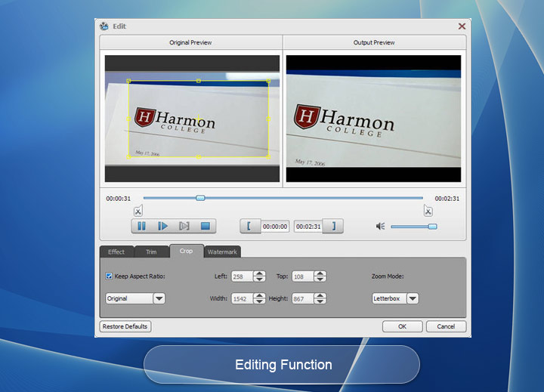The height and width of the screenshot is (392, 544).
Task: Decrease the Left crop value
Action: click(x=259, y=279)
